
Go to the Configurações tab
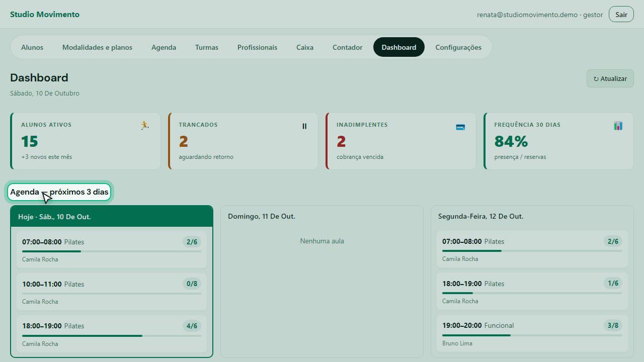458,47
